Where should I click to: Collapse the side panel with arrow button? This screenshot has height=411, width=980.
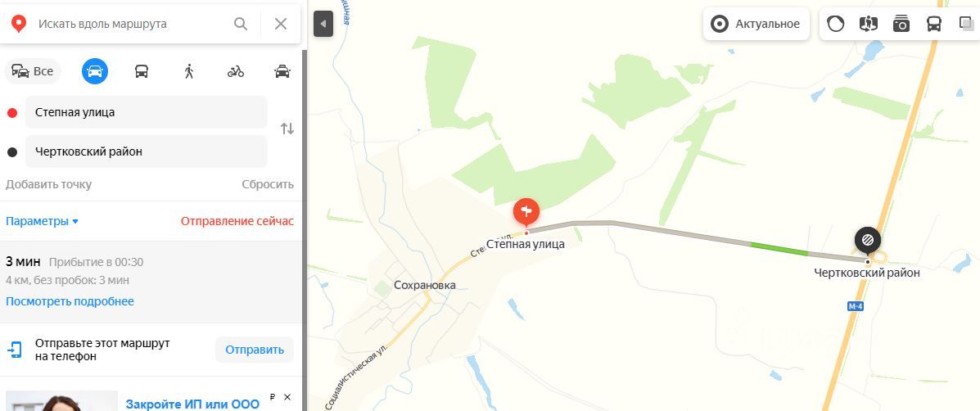[x=323, y=24]
